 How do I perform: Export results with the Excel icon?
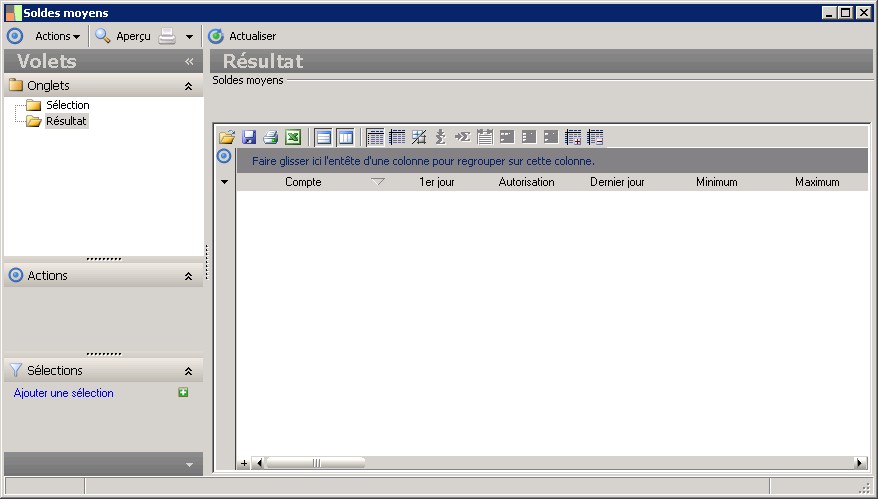coord(293,137)
